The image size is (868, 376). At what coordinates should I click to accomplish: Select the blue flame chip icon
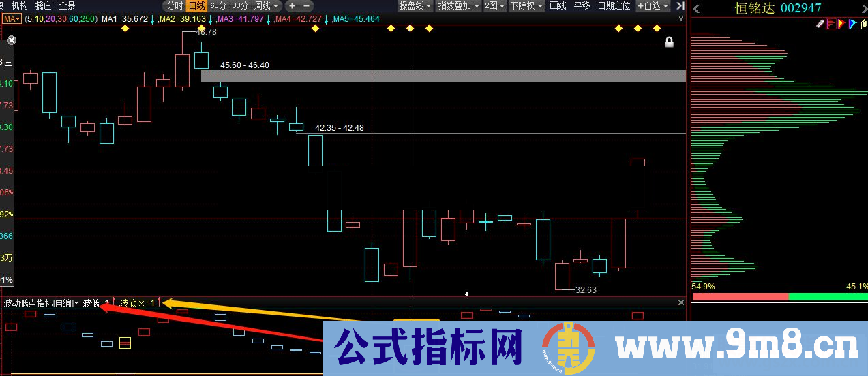tap(852, 24)
